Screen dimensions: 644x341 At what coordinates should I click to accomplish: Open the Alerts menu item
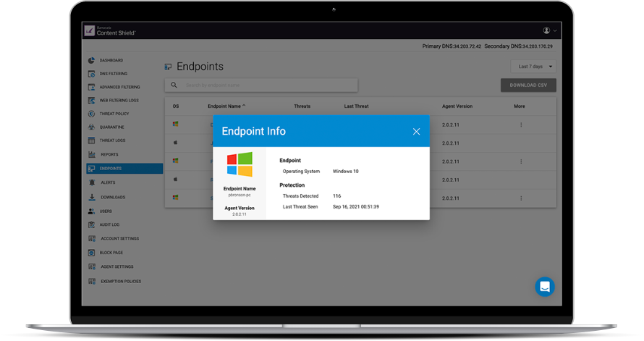(108, 182)
